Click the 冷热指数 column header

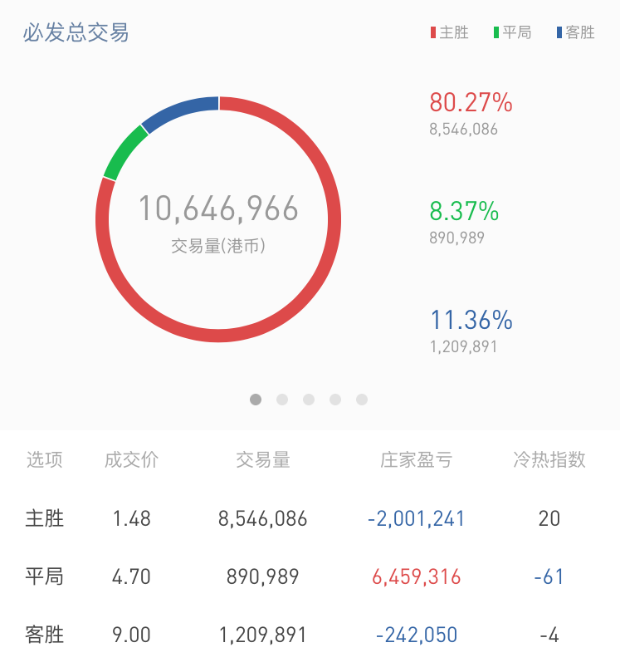(549, 460)
